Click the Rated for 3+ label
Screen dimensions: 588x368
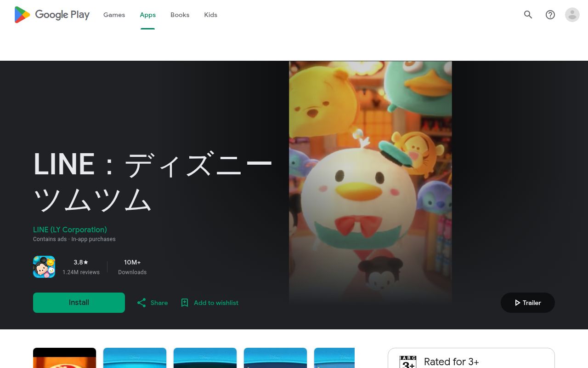pyautogui.click(x=452, y=362)
